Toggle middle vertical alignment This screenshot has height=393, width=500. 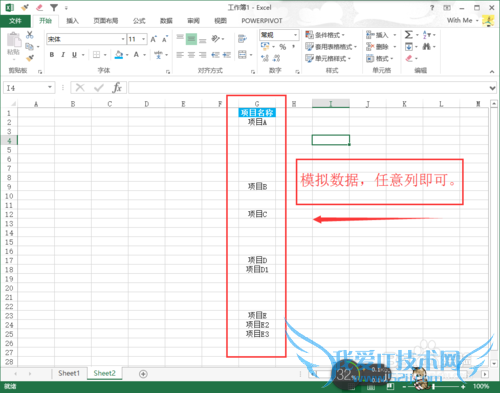pos(191,39)
